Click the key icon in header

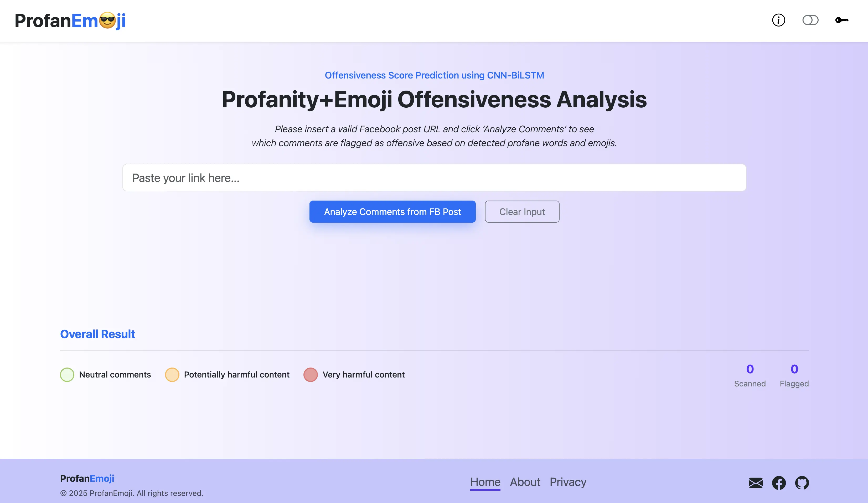(x=842, y=20)
